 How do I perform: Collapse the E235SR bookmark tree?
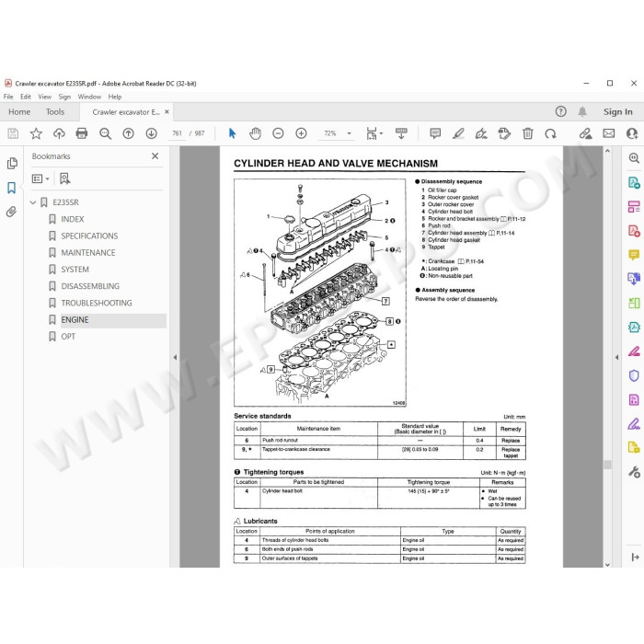click(33, 202)
